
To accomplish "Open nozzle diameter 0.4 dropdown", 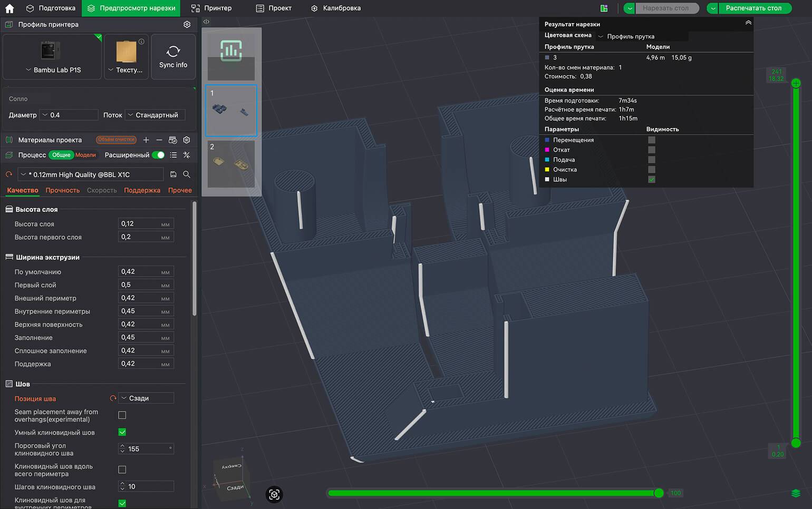I will tap(70, 115).
